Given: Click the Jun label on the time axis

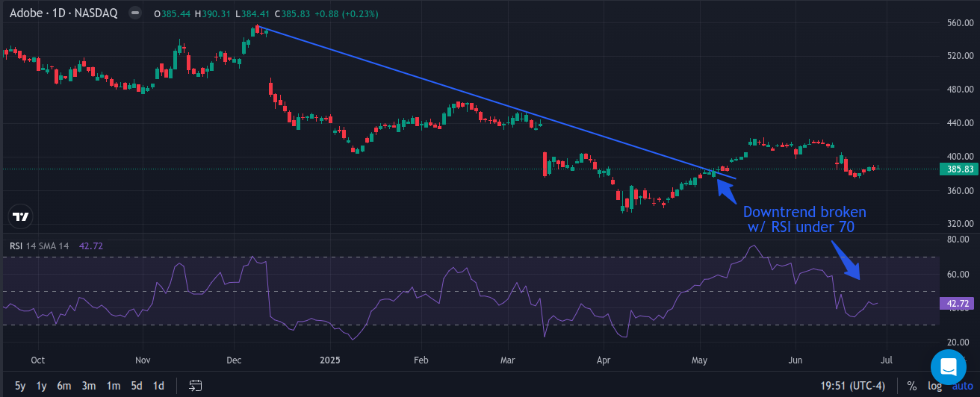Looking at the screenshot, I should (x=795, y=360).
